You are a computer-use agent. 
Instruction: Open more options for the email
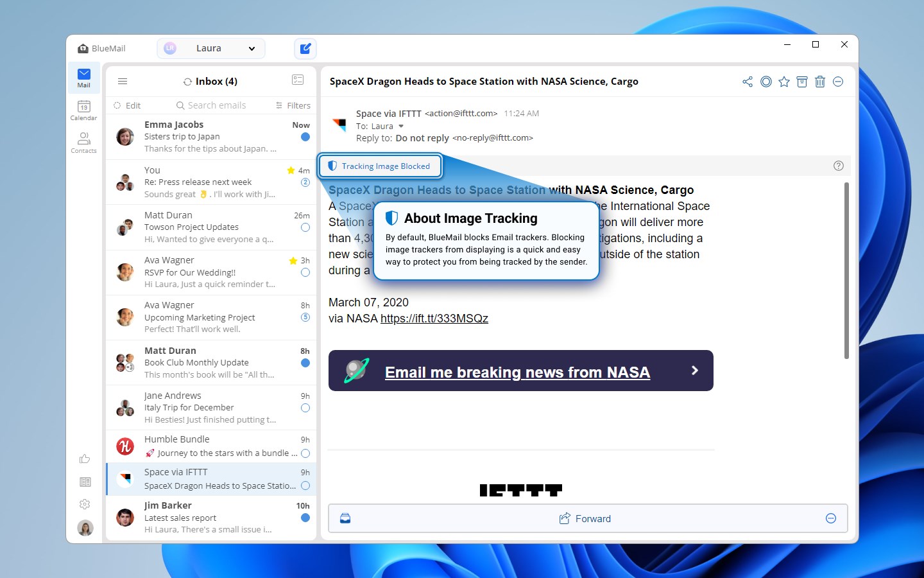pos(838,82)
